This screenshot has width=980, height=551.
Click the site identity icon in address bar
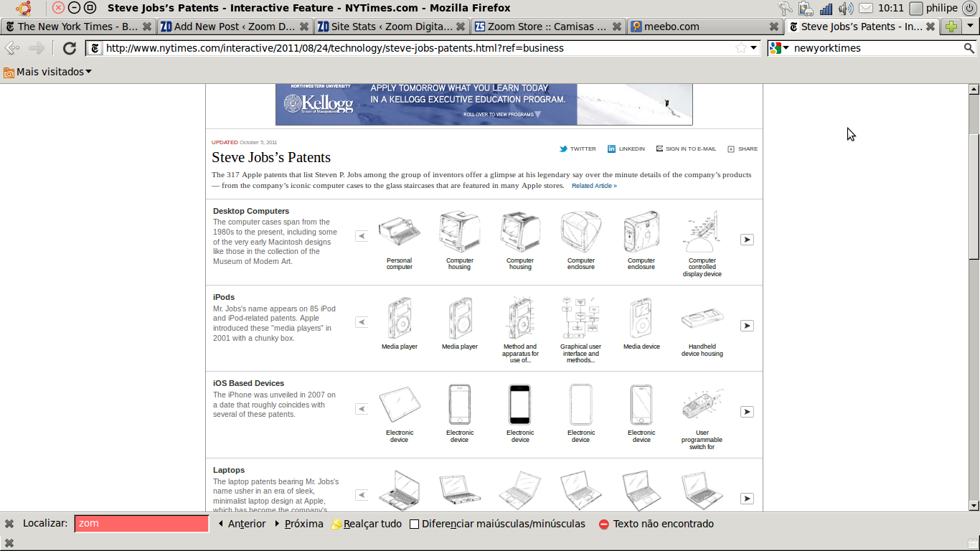(95, 48)
